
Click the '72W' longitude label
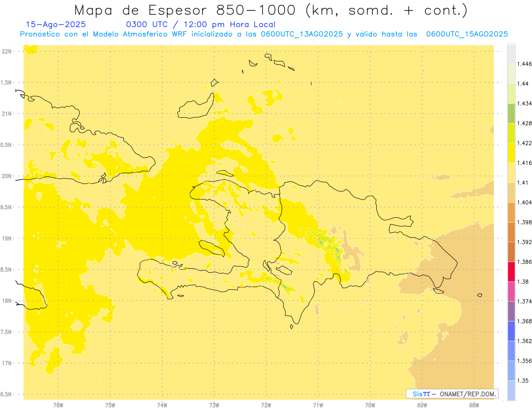(266, 405)
